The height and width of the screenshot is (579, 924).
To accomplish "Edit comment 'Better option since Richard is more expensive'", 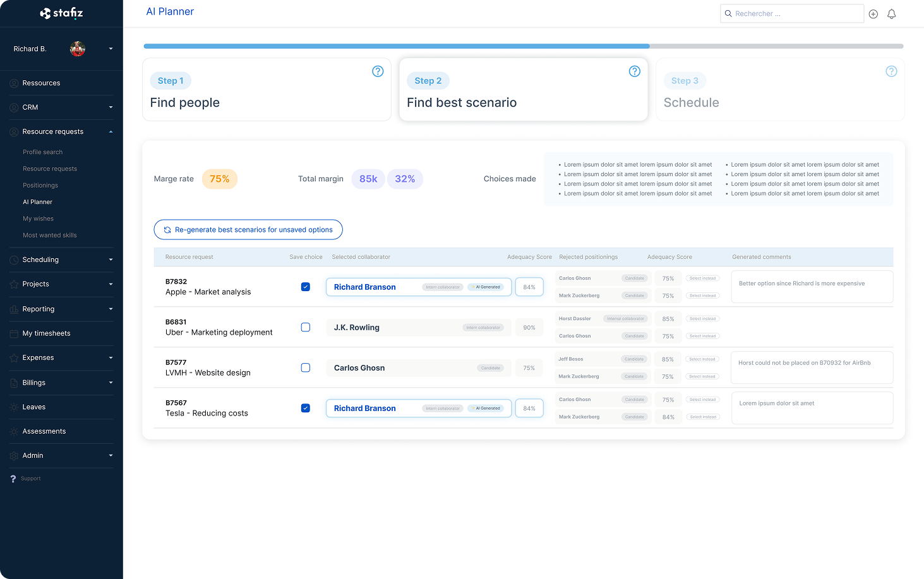I will click(812, 287).
